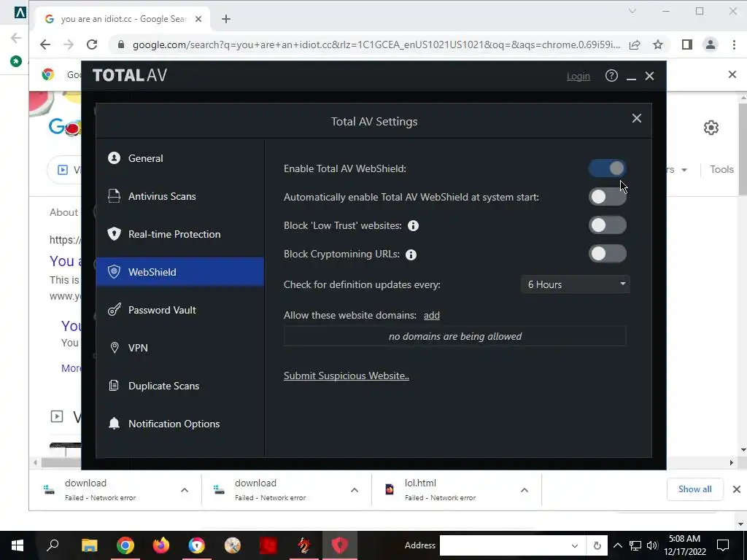Open Firefox from taskbar
Image resolution: width=747 pixels, height=560 pixels.
pos(160,545)
